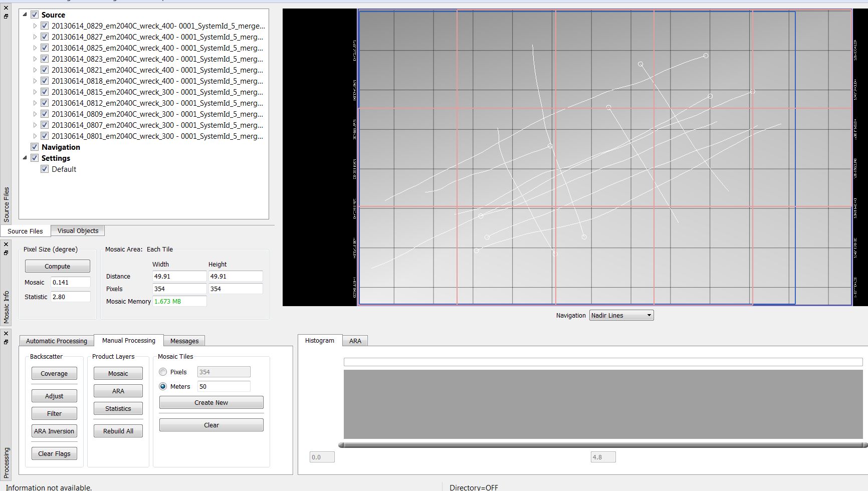Undock the Source Files panel
868x491 pixels.
(x=6, y=16)
